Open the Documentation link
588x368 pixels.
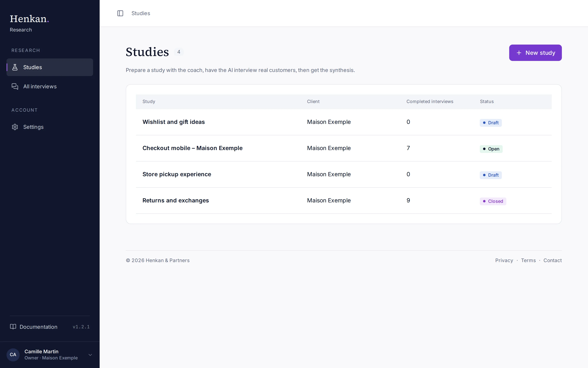point(34,327)
